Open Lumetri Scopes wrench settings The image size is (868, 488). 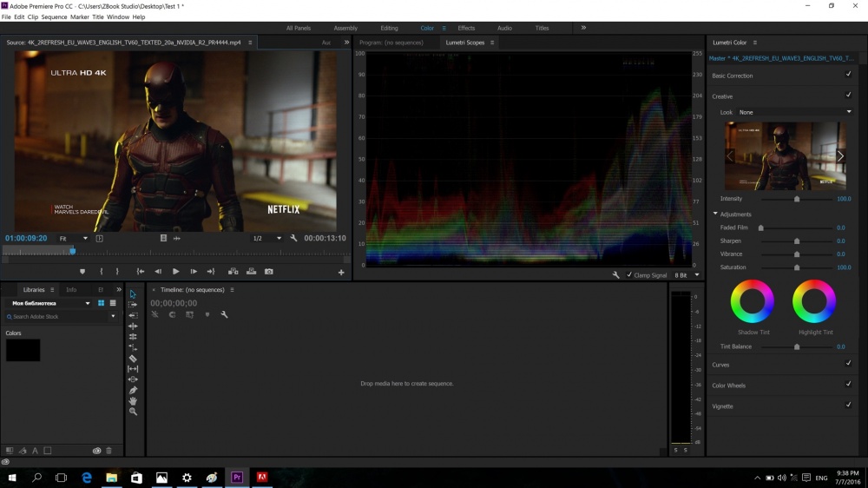pyautogui.click(x=615, y=275)
